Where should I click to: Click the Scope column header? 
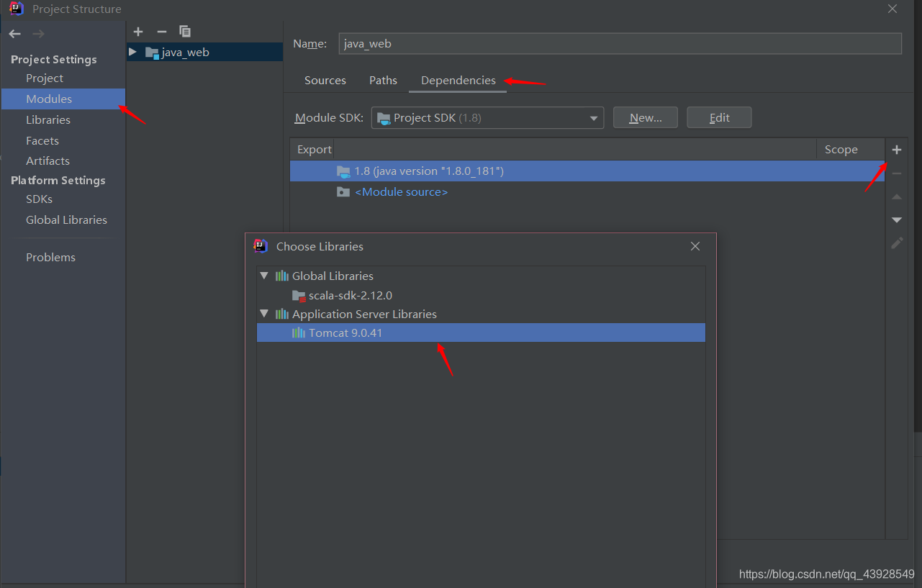841,150
